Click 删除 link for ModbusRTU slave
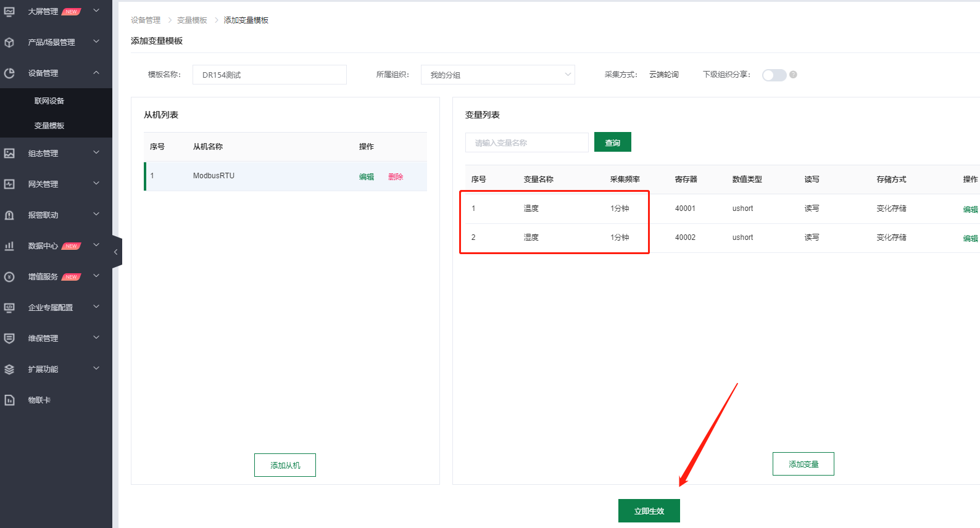 click(x=396, y=176)
